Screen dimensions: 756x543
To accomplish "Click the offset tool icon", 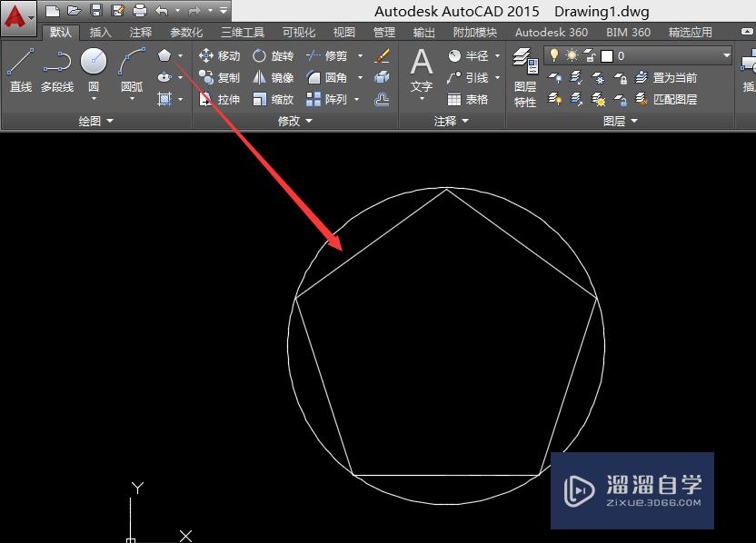I will tap(382, 99).
